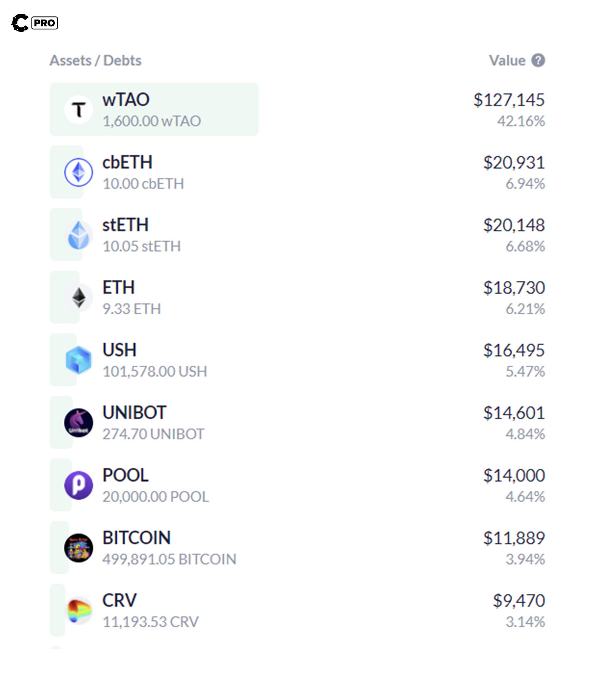The image size is (616, 682).
Task: Click the wTAO token icon
Action: click(x=78, y=110)
